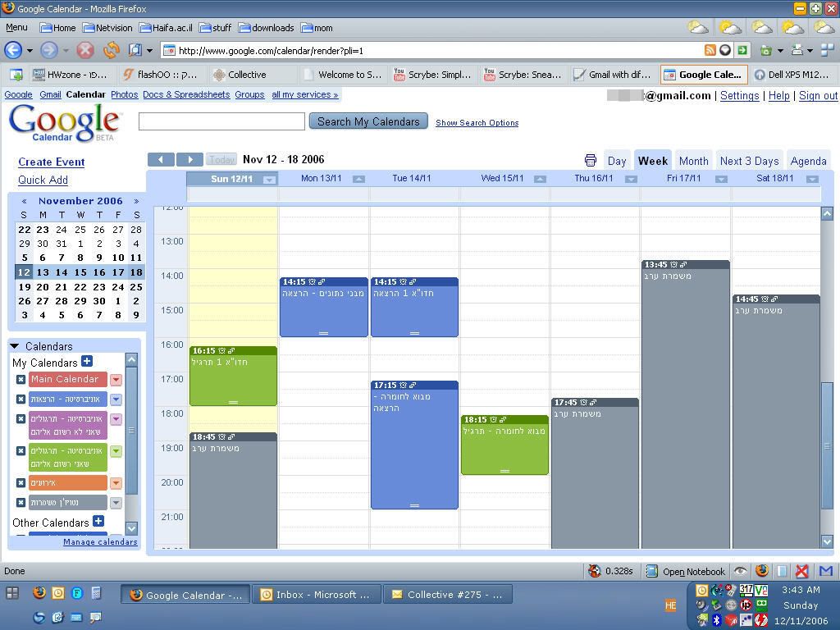Open the Haifa.ac.il bookmarks folder

pos(166,27)
